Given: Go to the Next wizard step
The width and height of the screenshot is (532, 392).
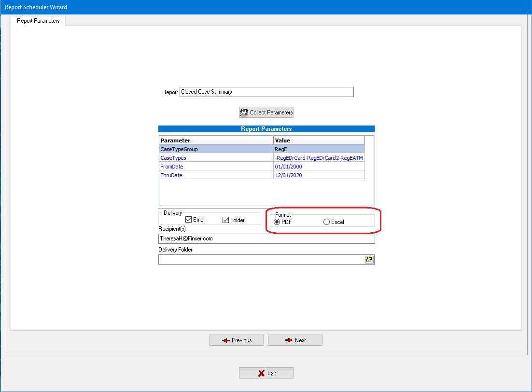Looking at the screenshot, I should (x=295, y=340).
